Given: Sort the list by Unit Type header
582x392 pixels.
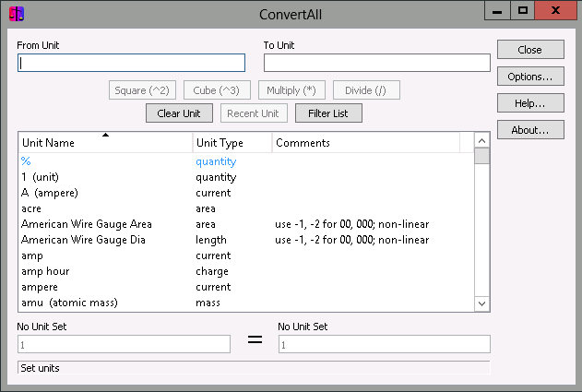Looking at the screenshot, I should click(x=232, y=143).
